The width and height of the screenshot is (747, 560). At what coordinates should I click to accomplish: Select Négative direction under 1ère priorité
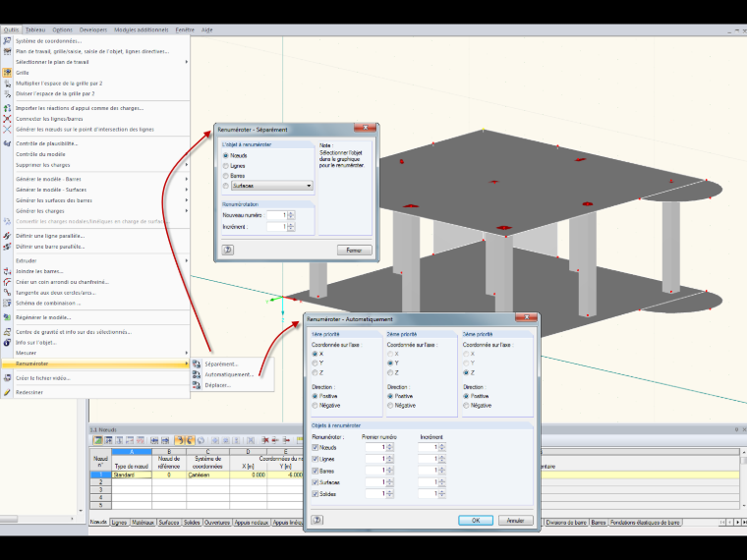[315, 405]
